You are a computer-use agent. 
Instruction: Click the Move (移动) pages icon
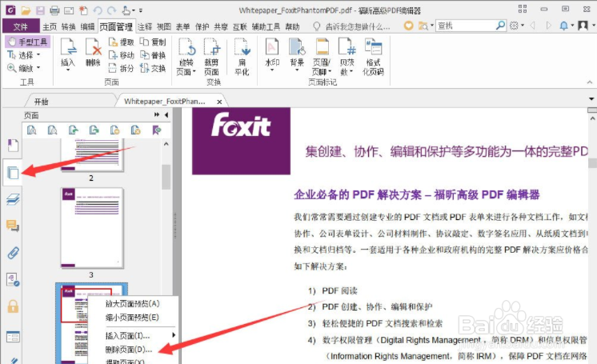click(121, 55)
